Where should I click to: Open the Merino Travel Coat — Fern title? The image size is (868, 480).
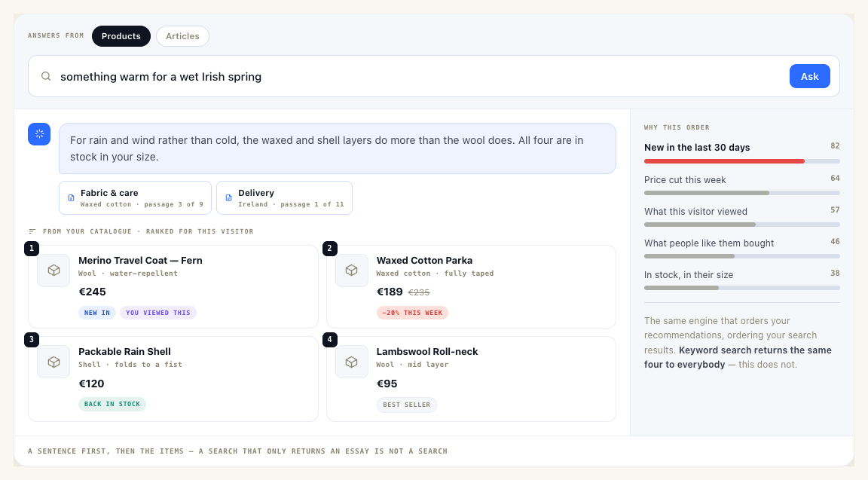(x=141, y=260)
